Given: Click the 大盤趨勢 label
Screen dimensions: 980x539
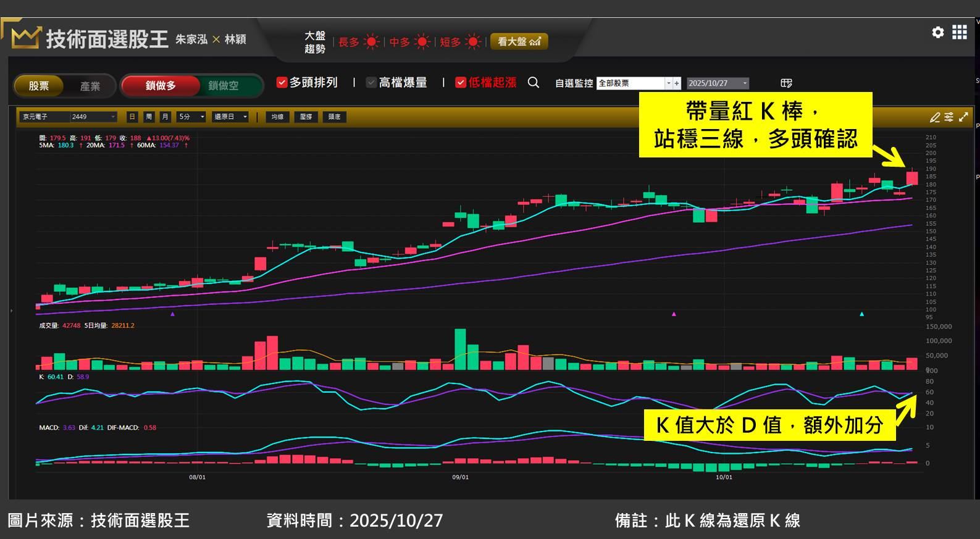Looking at the screenshot, I should [x=315, y=42].
